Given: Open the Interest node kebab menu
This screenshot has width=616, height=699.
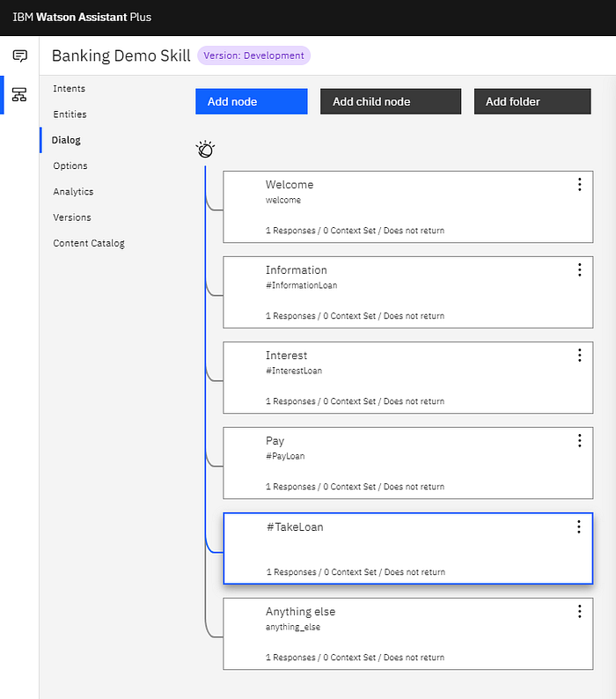Looking at the screenshot, I should (x=579, y=355).
